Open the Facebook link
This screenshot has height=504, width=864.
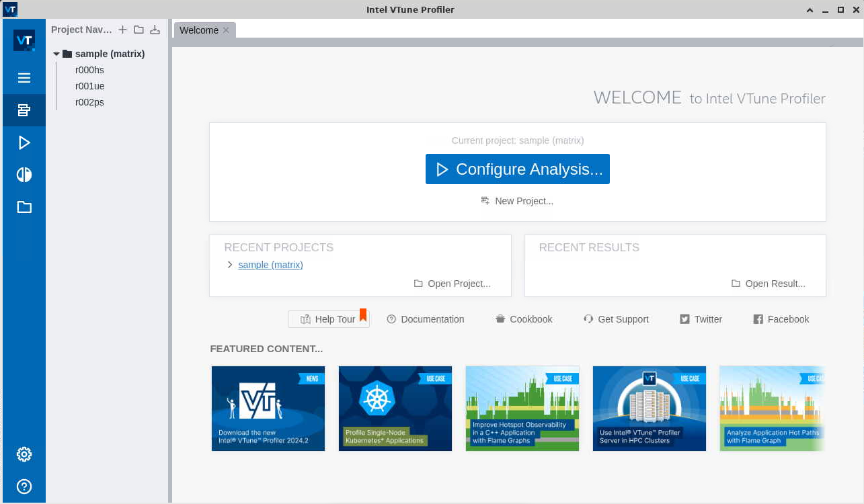coord(781,319)
